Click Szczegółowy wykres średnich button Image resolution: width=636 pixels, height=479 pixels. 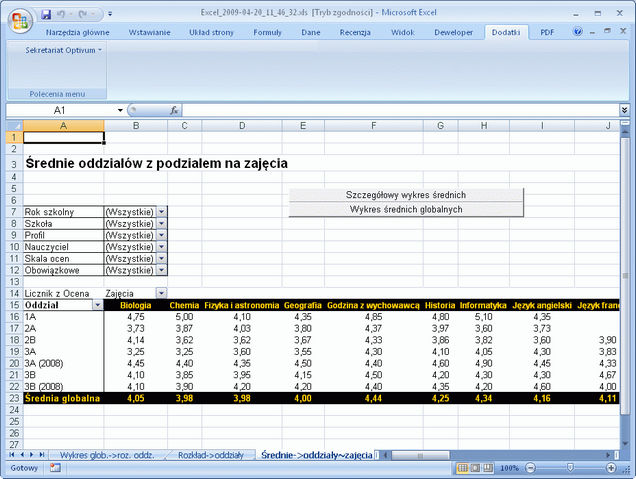point(406,195)
